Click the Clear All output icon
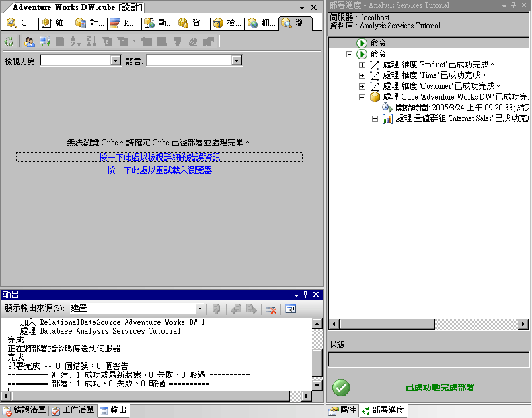 271,309
